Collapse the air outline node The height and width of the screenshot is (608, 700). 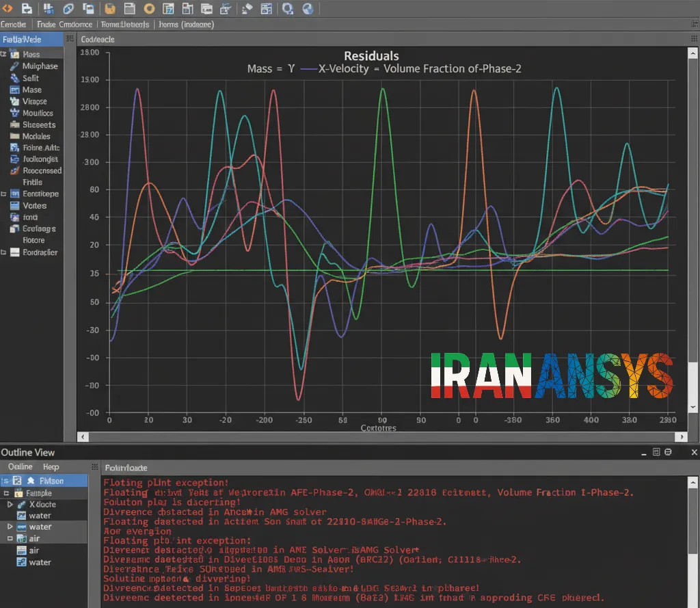pos(10,538)
